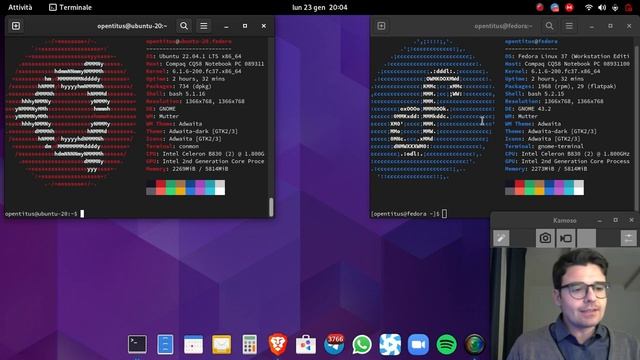Screen dimensions: 640x360
Task: Click the ubuntu-20 terminal scrollbar
Action: click(271, 207)
